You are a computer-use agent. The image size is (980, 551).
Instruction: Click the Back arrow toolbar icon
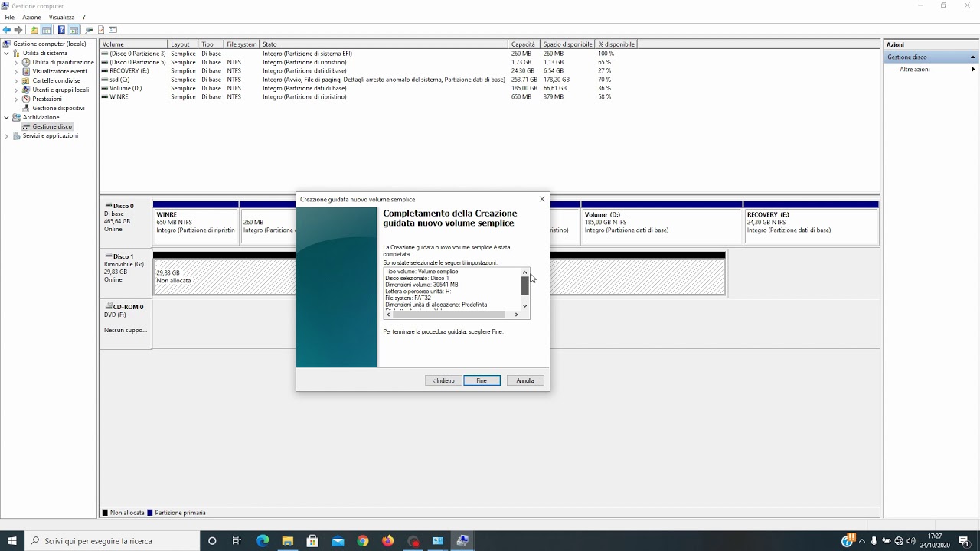click(7, 30)
